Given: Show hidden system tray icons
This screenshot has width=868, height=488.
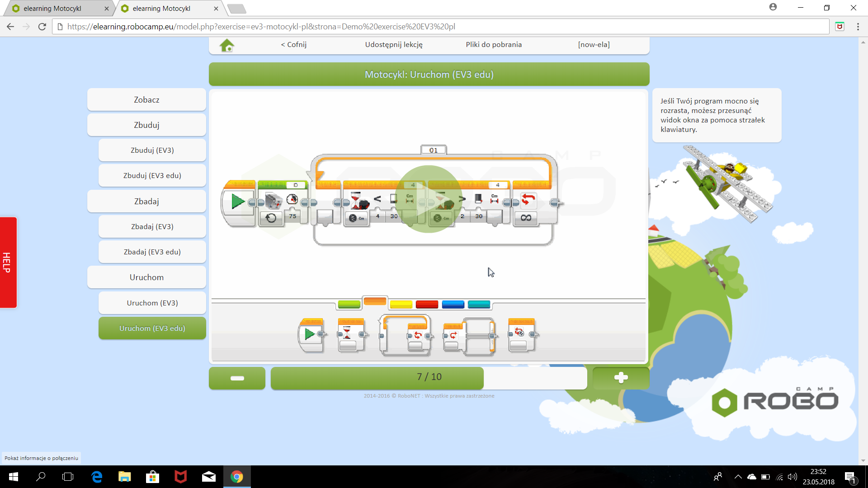Looking at the screenshot, I should (x=738, y=477).
